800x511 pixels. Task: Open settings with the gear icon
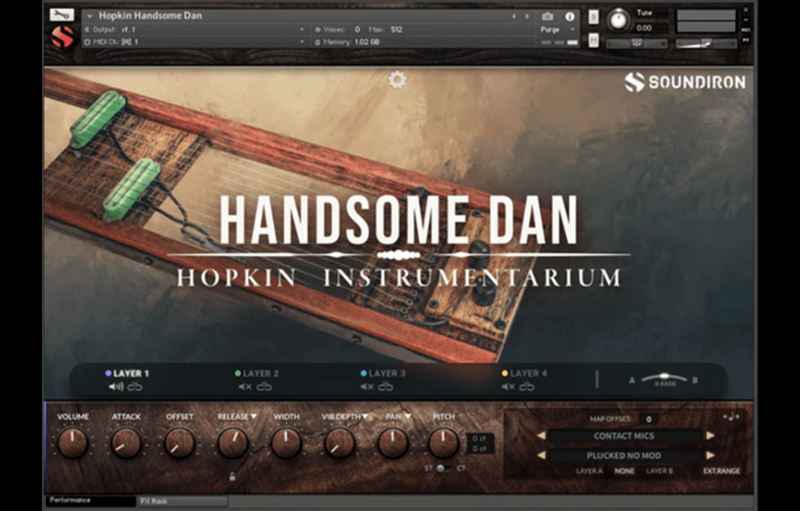pyautogui.click(x=397, y=80)
